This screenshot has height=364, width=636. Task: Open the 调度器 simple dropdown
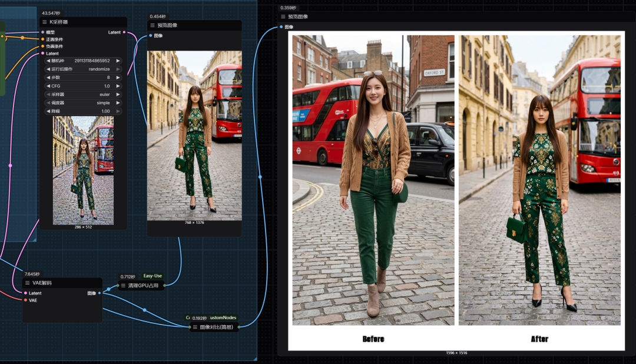click(x=83, y=102)
